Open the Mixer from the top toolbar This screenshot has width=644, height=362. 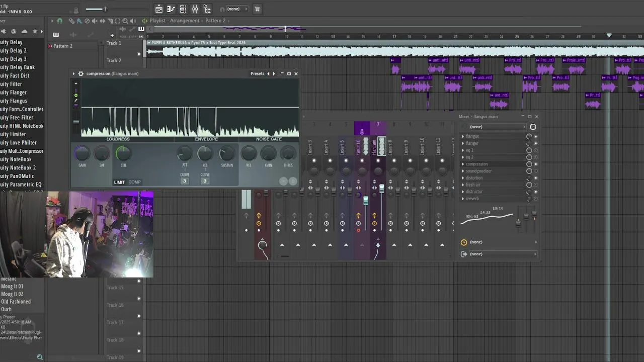click(195, 9)
